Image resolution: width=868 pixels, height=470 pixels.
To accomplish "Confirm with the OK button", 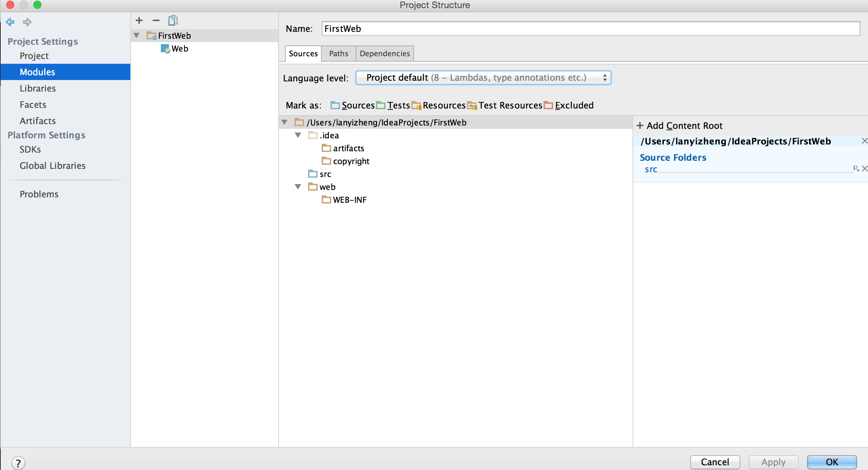I will [x=832, y=462].
